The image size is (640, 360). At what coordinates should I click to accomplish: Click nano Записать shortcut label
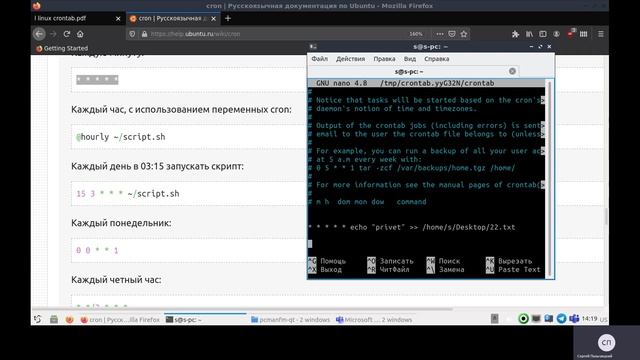[396, 261]
